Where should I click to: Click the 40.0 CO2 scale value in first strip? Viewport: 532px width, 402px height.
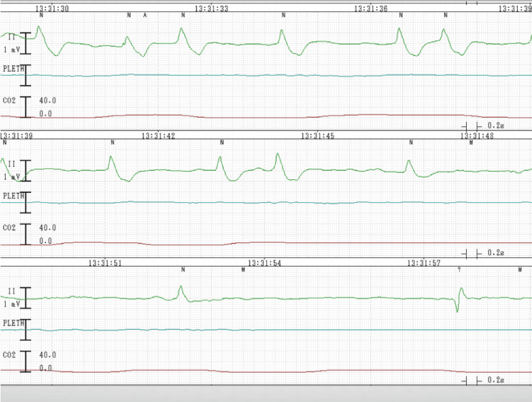[x=48, y=101]
